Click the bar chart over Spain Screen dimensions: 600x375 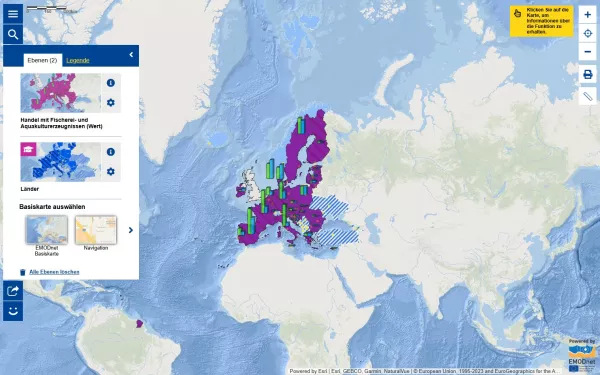point(251,220)
